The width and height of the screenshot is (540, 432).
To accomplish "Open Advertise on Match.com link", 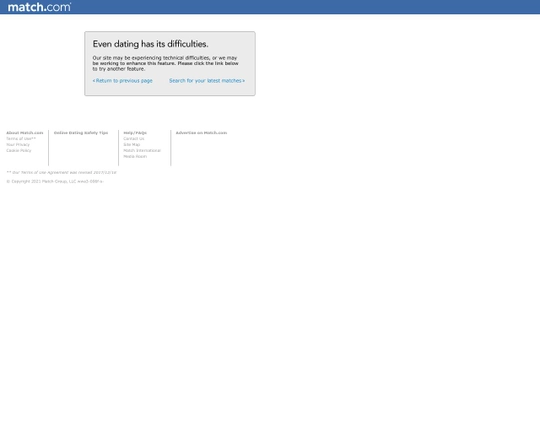I will [x=201, y=133].
